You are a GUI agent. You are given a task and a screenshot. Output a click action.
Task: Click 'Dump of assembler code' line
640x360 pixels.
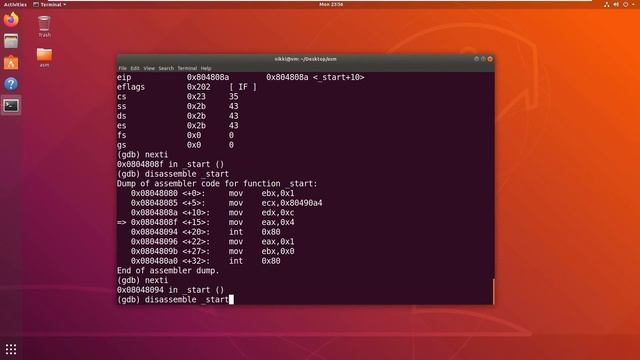(217, 184)
